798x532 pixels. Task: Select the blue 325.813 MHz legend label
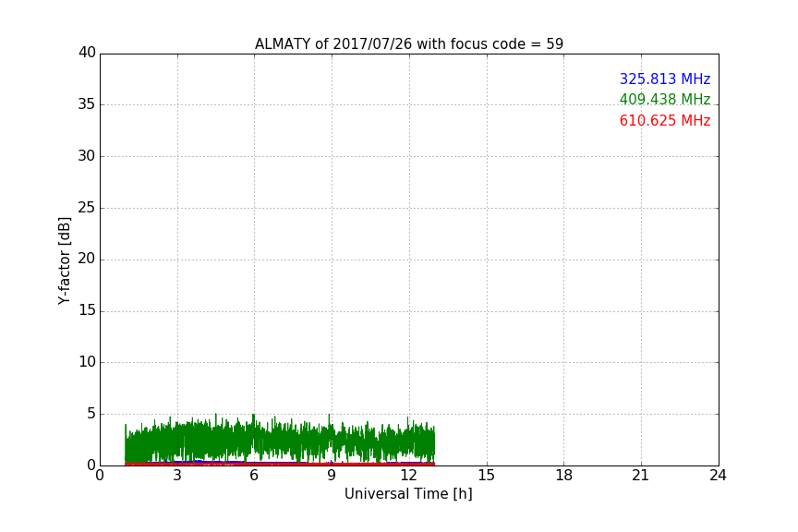[665, 79]
